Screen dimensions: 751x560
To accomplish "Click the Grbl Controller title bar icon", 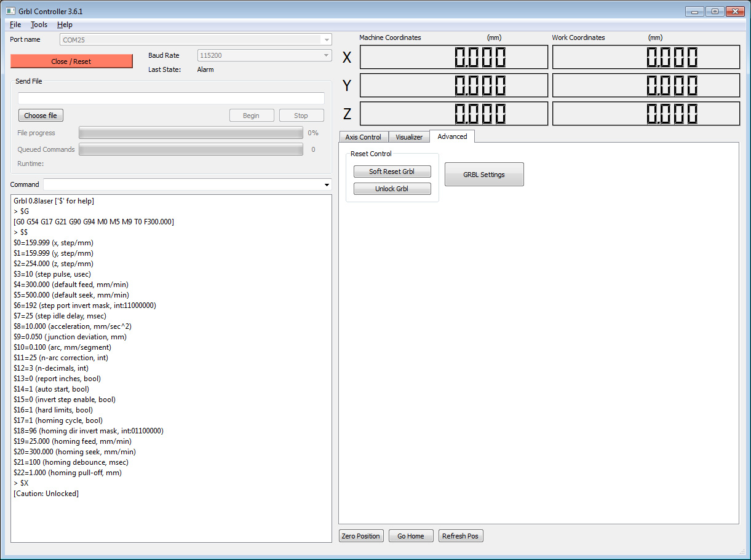I will [10, 11].
